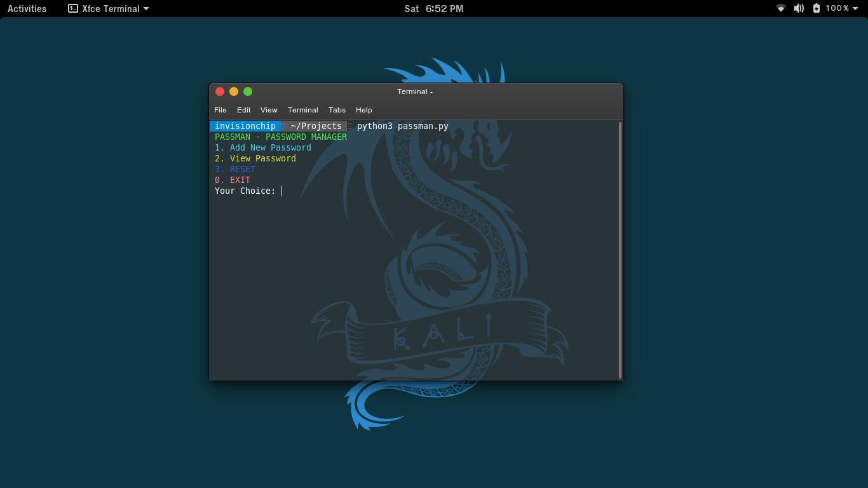Screen dimensions: 868x488
Task: Click the folder segment showing ~/Projects
Action: (315, 126)
